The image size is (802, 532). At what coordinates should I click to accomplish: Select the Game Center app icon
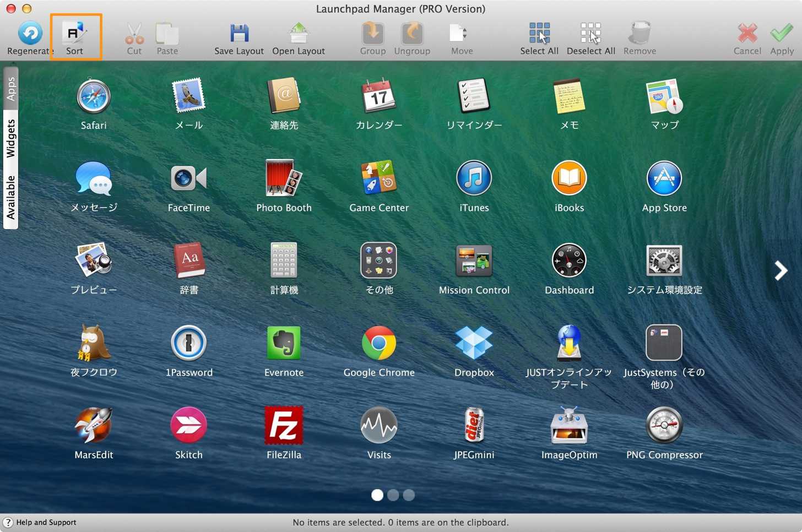379,178
